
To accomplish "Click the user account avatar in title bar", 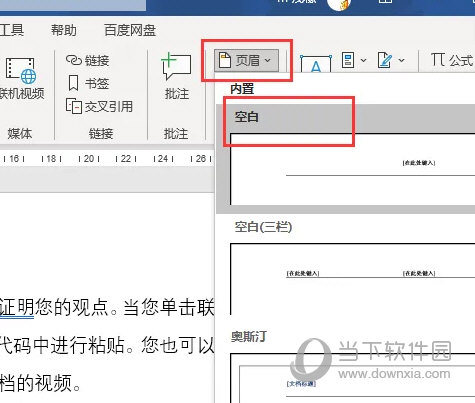I will 339,5.
